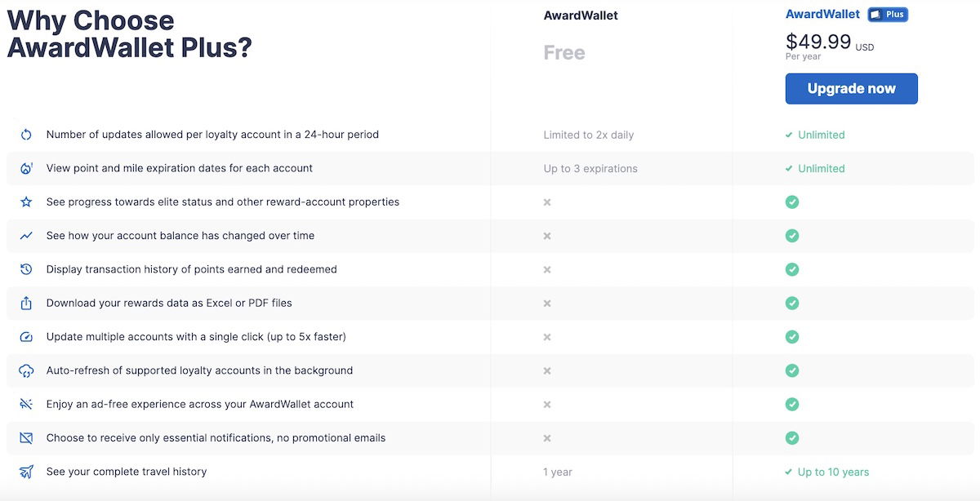Click the elite status star icon
The height and width of the screenshot is (501, 980).
pyautogui.click(x=26, y=202)
